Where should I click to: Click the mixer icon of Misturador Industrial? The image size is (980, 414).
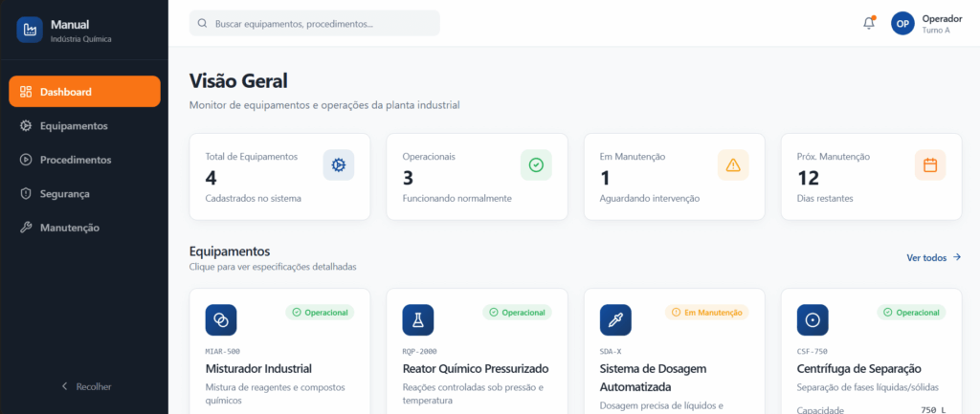(221, 319)
